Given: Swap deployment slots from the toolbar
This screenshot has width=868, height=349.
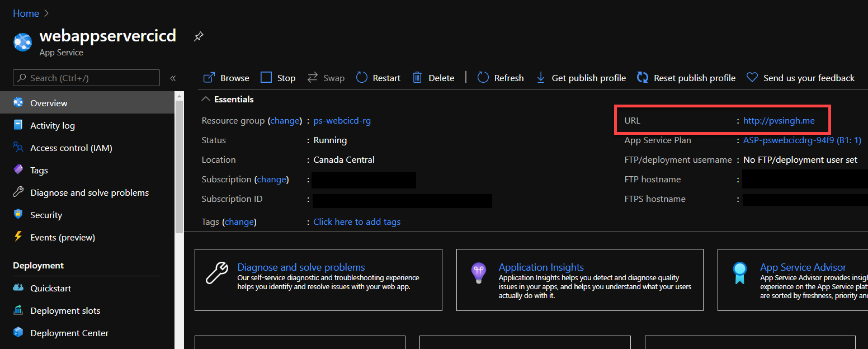Looking at the screenshot, I should [325, 78].
